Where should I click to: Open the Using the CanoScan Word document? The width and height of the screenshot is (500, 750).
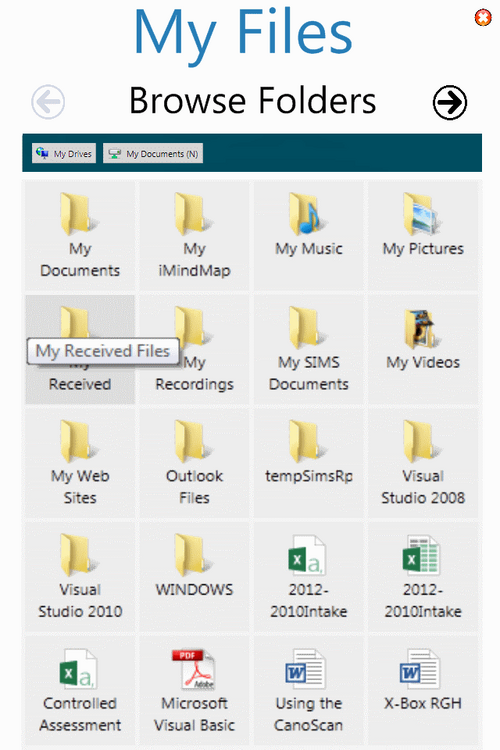coord(309,691)
